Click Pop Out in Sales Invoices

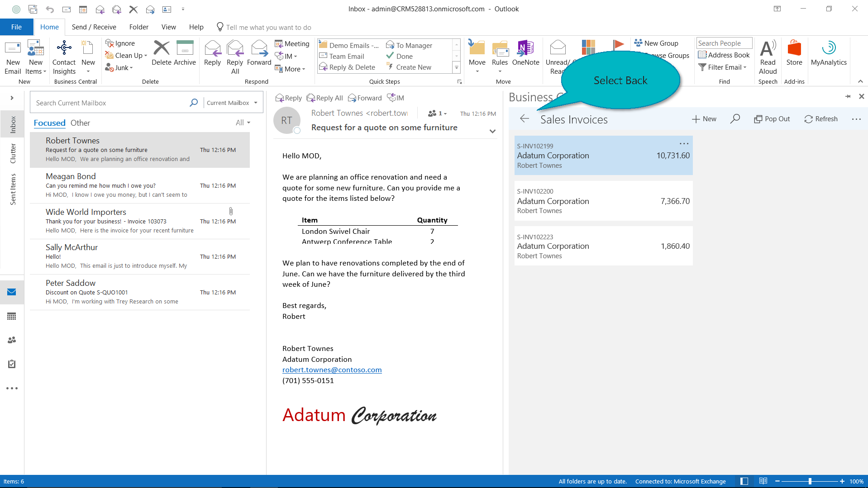pos(772,119)
